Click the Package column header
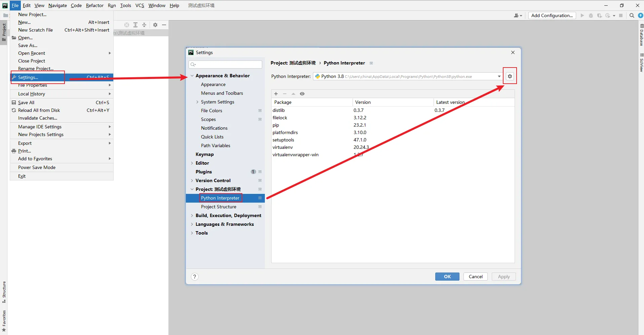The height and width of the screenshot is (335, 644). (x=312, y=102)
